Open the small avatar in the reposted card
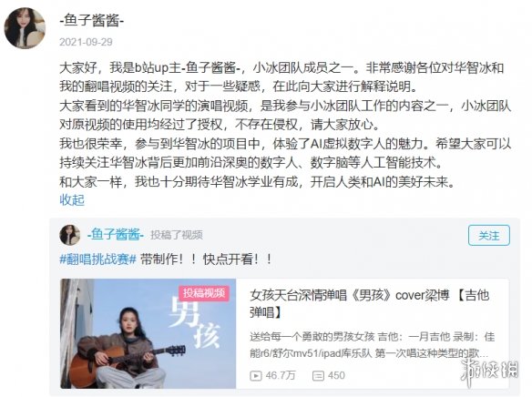Screen dimensions: 532x397 (70, 235)
